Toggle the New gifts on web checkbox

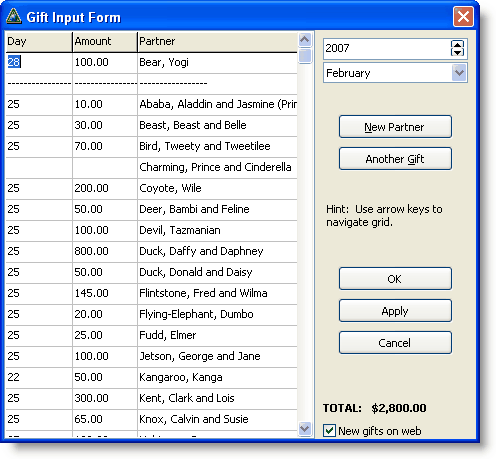329,430
